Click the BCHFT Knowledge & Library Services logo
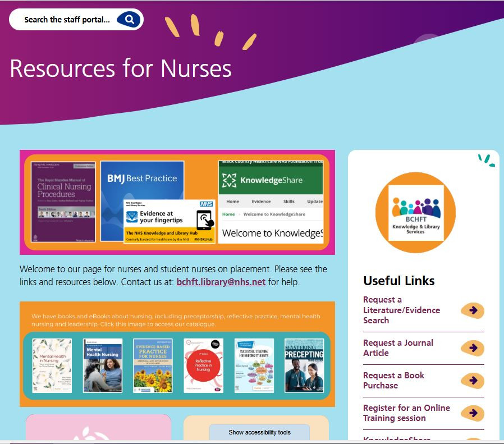 pyautogui.click(x=416, y=213)
